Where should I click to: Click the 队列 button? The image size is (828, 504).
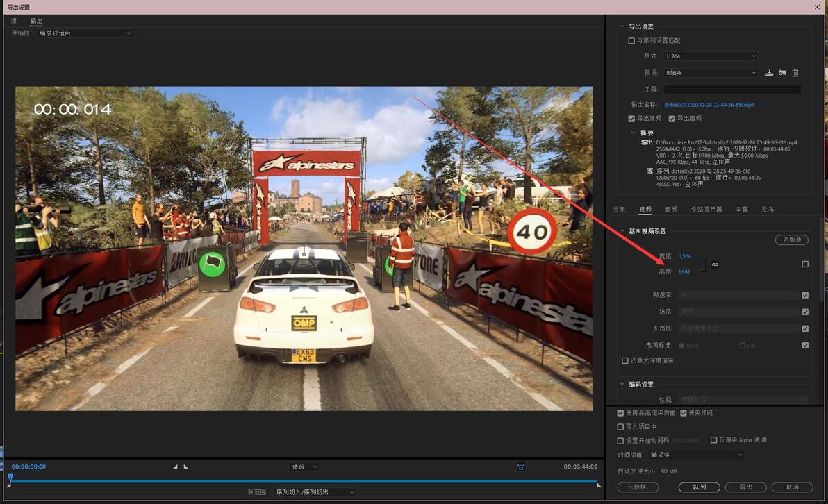699,487
